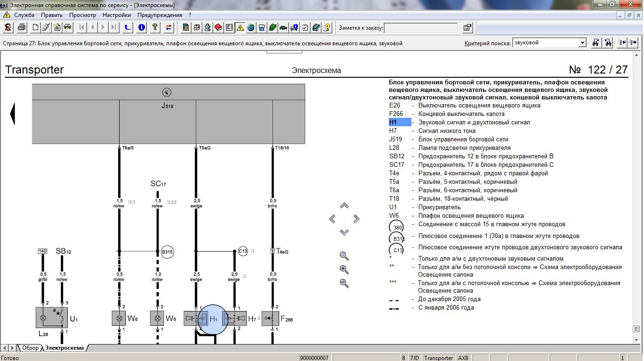Open the Настройки menu
The height and width of the screenshot is (361, 644).
(x=117, y=15)
